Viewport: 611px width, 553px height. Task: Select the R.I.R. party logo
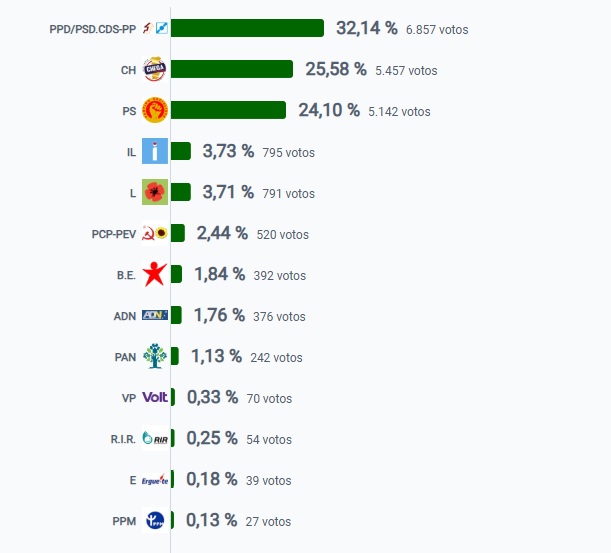coord(155,438)
